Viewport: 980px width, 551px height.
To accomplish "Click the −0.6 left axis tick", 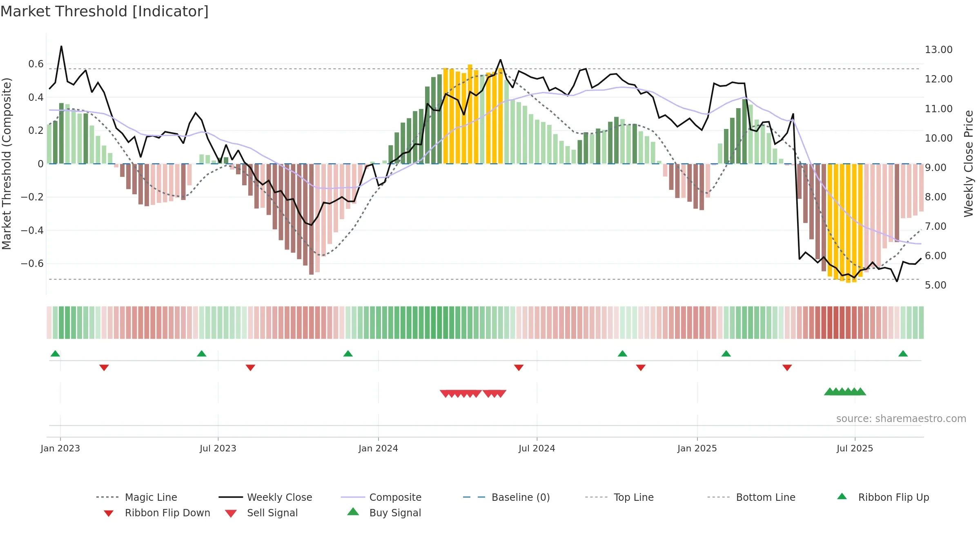I will click(32, 264).
